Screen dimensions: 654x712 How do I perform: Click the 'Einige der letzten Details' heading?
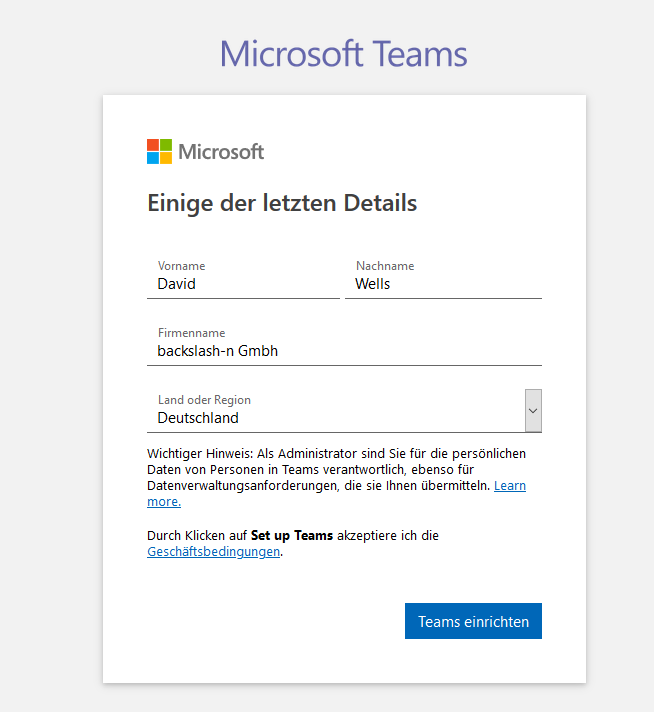282,203
